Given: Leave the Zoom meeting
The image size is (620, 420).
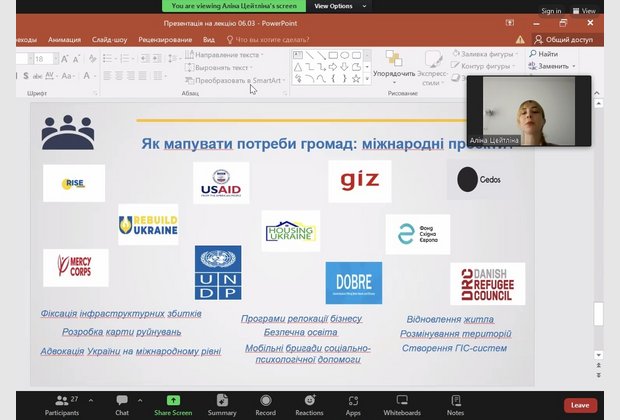Looking at the screenshot, I should (x=580, y=405).
